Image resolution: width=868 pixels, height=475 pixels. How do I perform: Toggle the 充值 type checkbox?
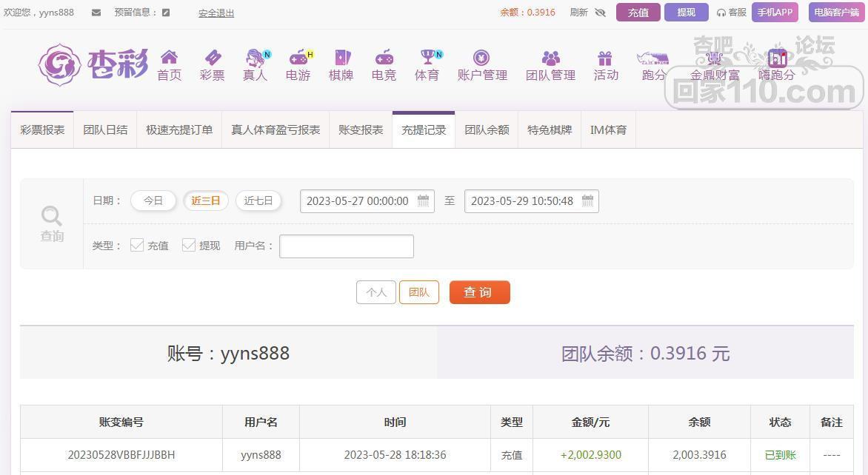point(137,245)
